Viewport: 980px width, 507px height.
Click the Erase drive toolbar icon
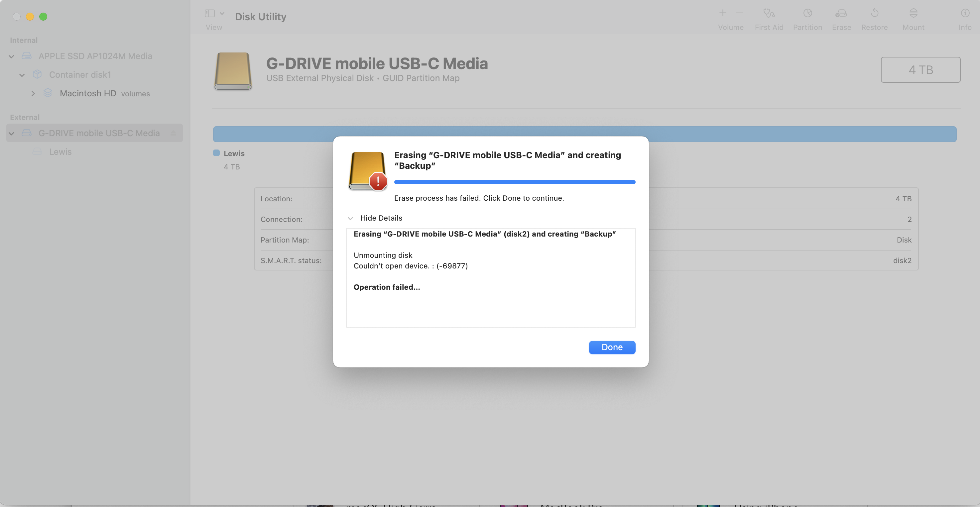[x=841, y=14]
